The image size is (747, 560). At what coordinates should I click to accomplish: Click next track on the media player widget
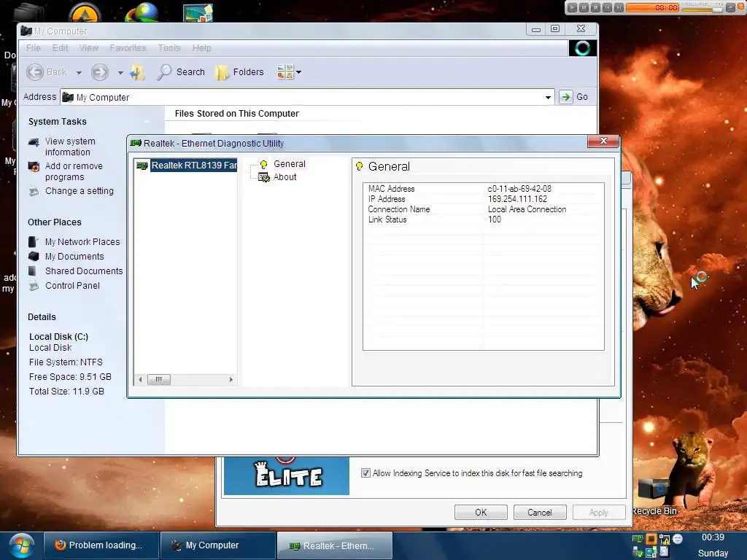pos(619,7)
